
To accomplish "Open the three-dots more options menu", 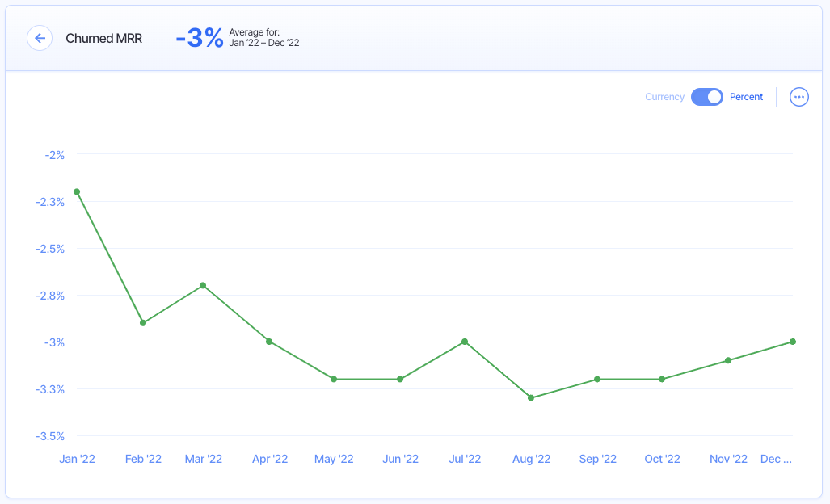I will [799, 97].
